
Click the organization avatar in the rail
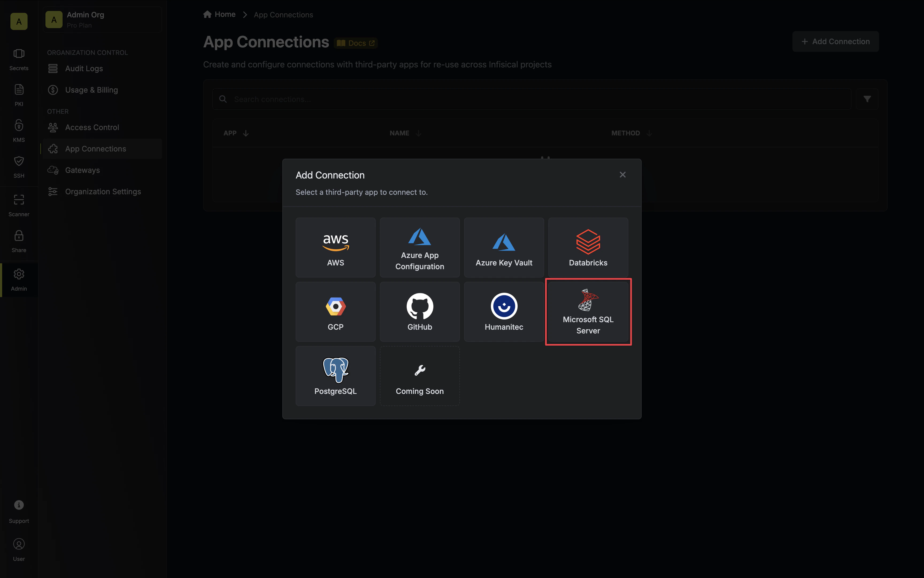pos(19,21)
